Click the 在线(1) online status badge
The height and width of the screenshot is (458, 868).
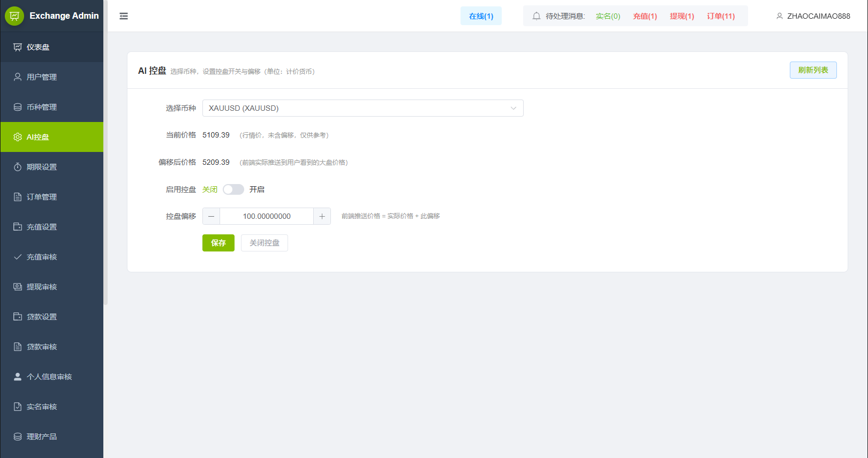[481, 16]
